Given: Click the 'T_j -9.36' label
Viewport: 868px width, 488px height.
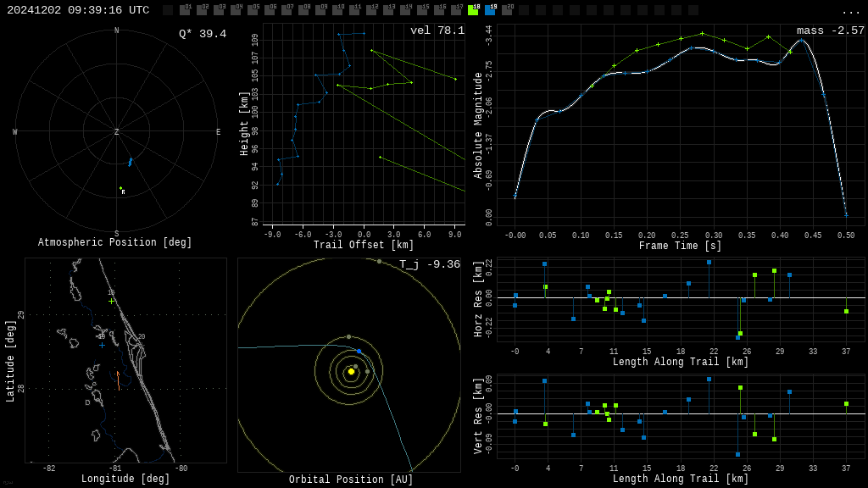Looking at the screenshot, I should coord(430,264).
